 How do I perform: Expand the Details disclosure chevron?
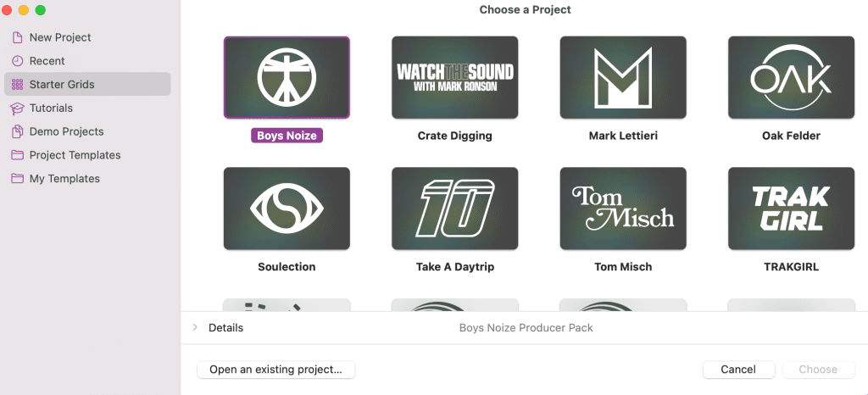pyautogui.click(x=195, y=327)
